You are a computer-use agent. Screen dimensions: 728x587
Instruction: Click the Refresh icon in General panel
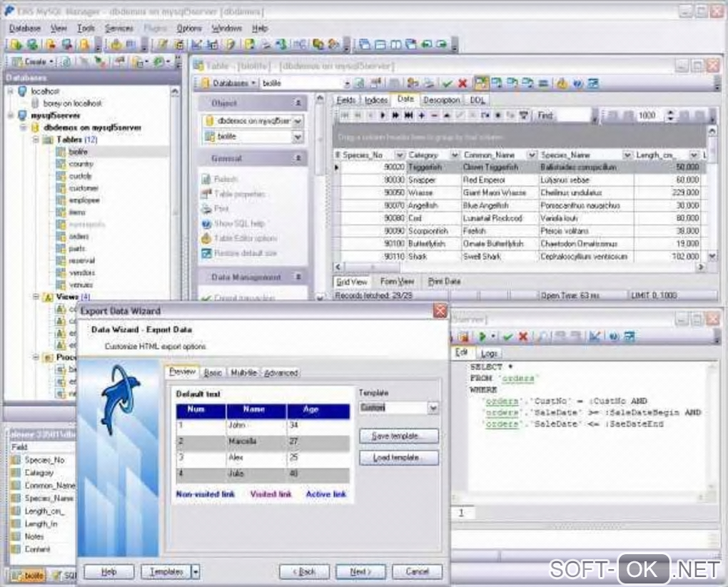[x=206, y=179]
